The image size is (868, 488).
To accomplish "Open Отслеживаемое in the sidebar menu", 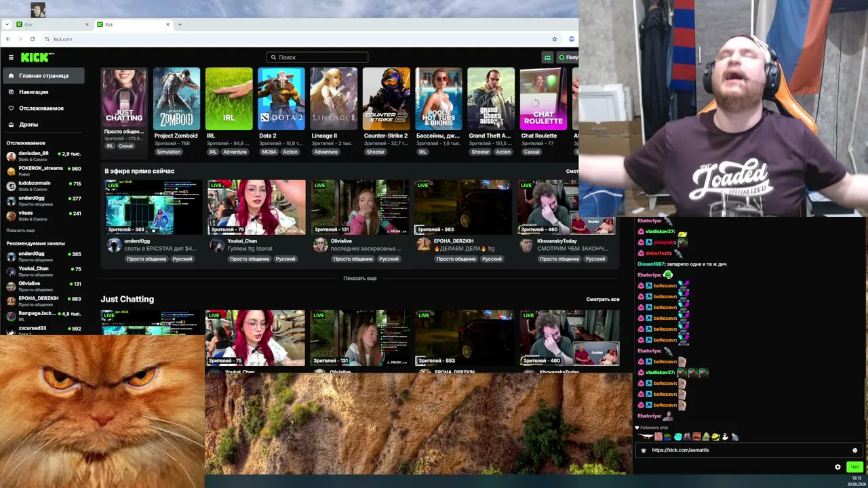I will (x=44, y=108).
